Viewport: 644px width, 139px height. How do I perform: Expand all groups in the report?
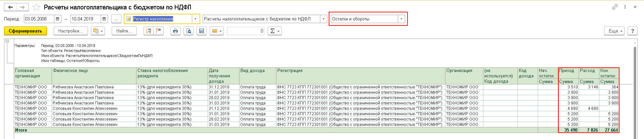[149, 31]
